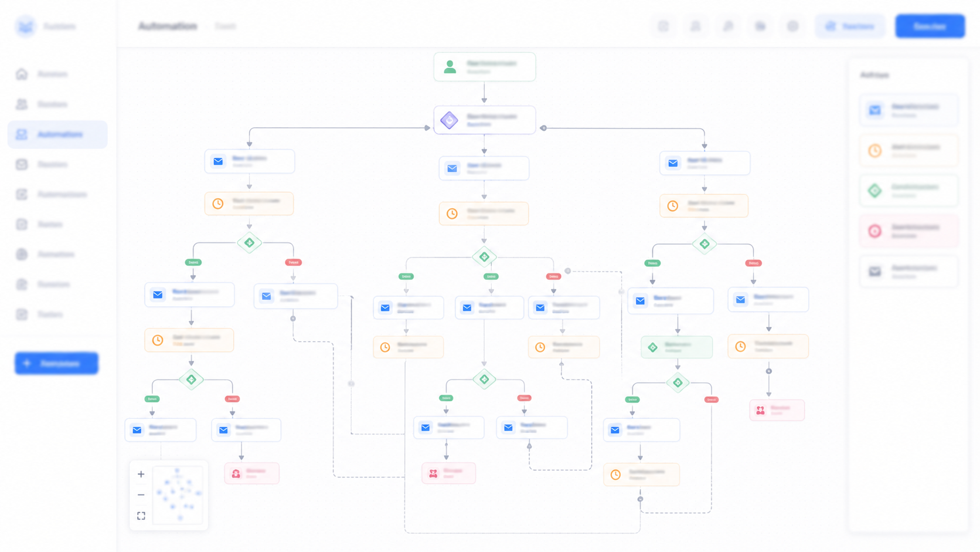980x552 pixels.
Task: Click the fit-to-screen icon under the zoom buttons
Action: (141, 516)
